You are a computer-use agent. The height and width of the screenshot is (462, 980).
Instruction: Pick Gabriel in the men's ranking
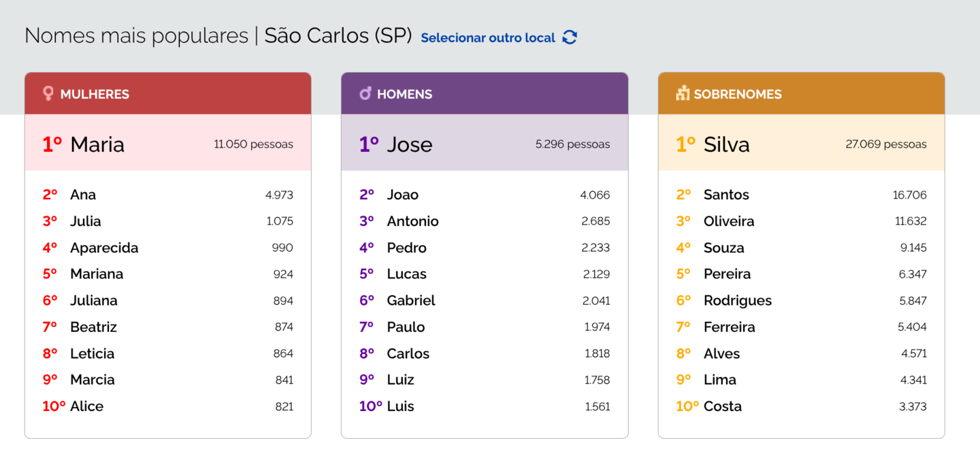click(x=411, y=301)
